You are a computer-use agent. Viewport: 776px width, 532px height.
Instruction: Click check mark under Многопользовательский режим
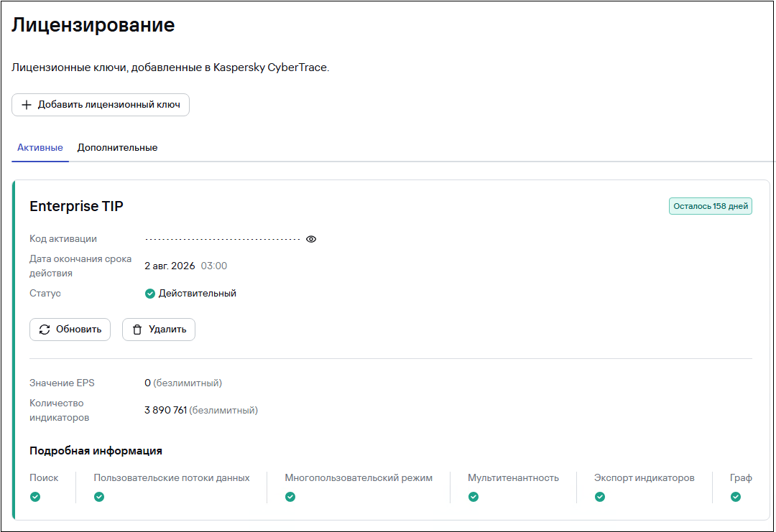coord(290,497)
